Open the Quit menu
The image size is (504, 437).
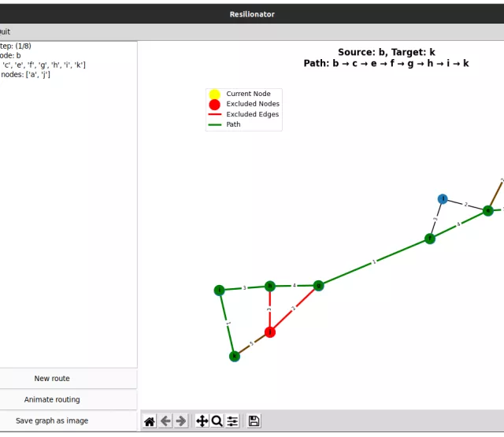pos(5,31)
